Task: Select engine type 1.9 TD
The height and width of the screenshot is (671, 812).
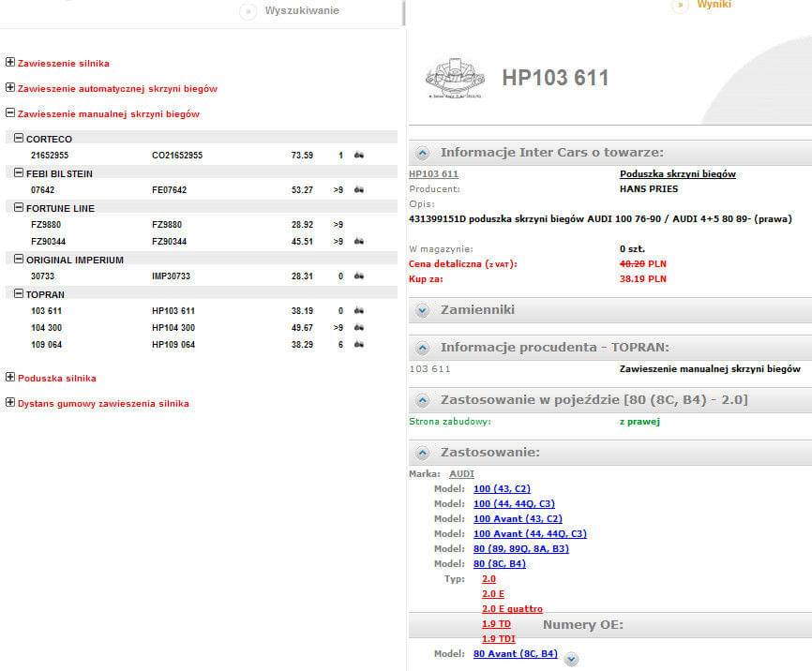Action: pos(496,624)
